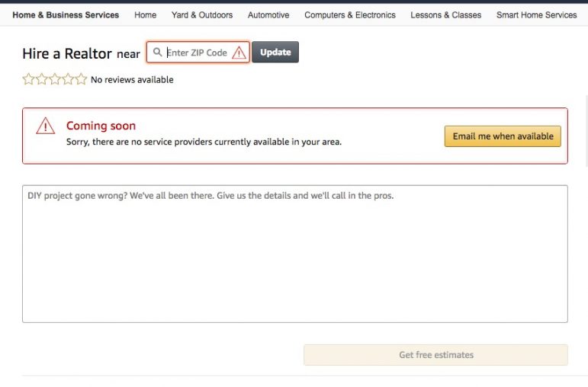Click the first rating star
This screenshot has height=387, width=588.
point(29,79)
